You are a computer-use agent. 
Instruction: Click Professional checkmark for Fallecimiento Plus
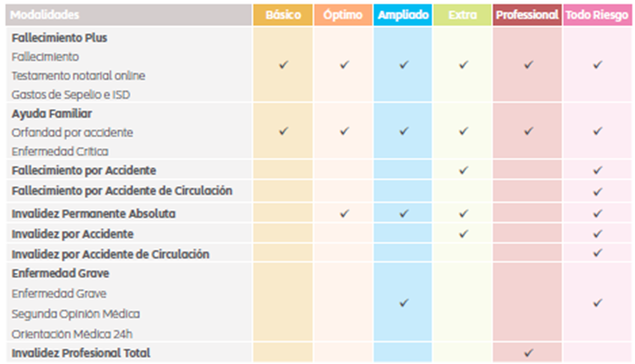[x=527, y=65]
